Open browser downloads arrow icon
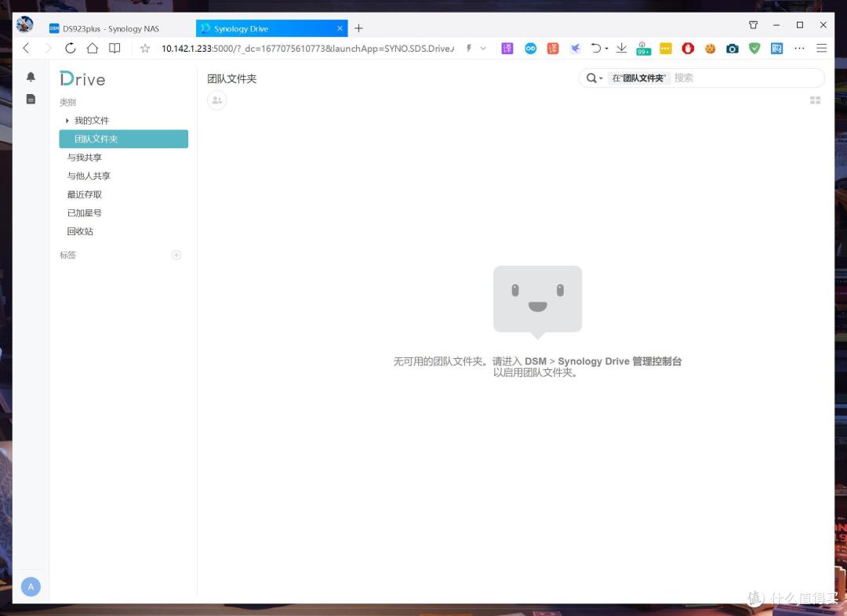Viewport: 847px width, 616px height. (x=622, y=48)
